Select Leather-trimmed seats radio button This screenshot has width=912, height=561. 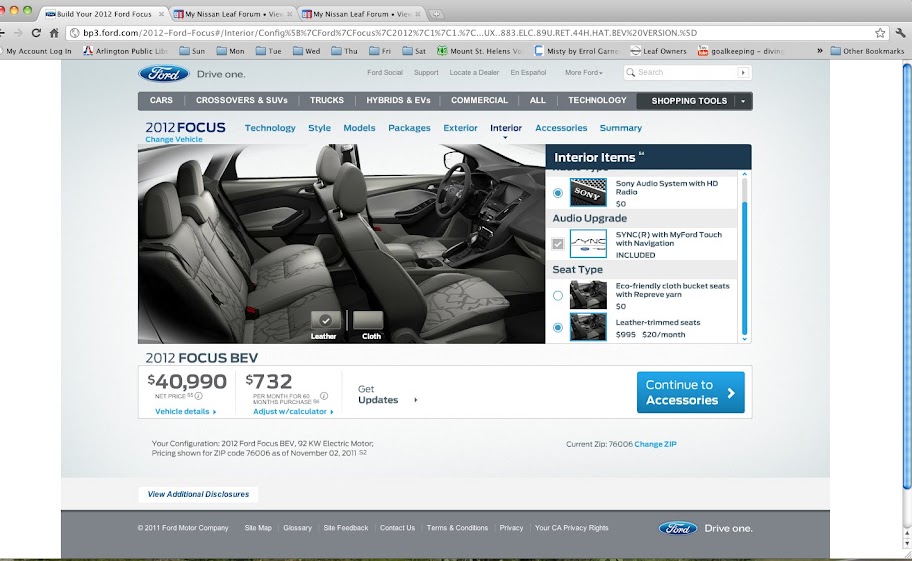tap(558, 327)
